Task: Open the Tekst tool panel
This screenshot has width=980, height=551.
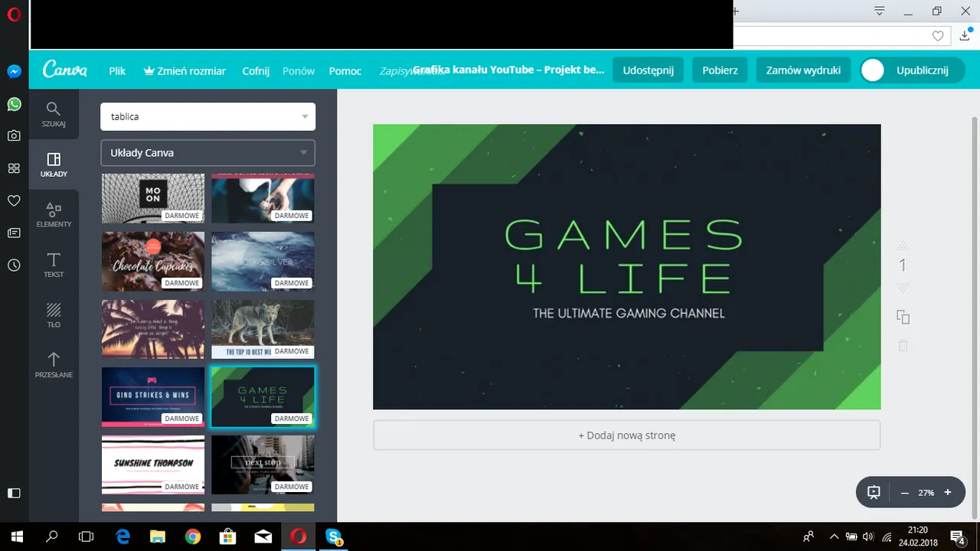Action: point(54,265)
